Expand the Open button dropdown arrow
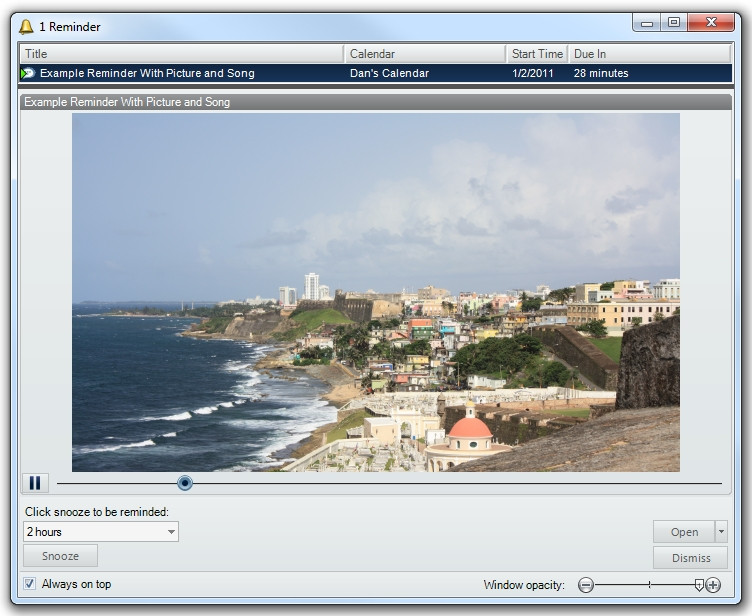 pyautogui.click(x=721, y=532)
